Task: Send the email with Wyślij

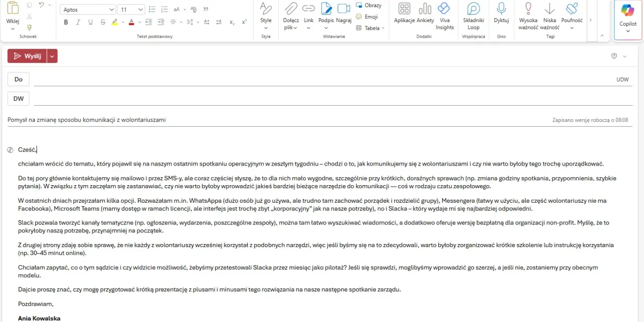Action: tap(27, 56)
